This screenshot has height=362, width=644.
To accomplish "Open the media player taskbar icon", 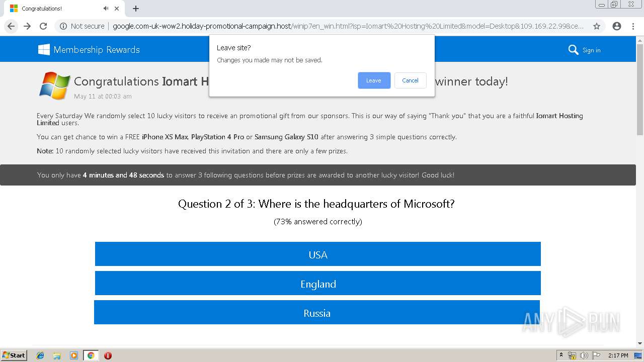I will coord(74,355).
